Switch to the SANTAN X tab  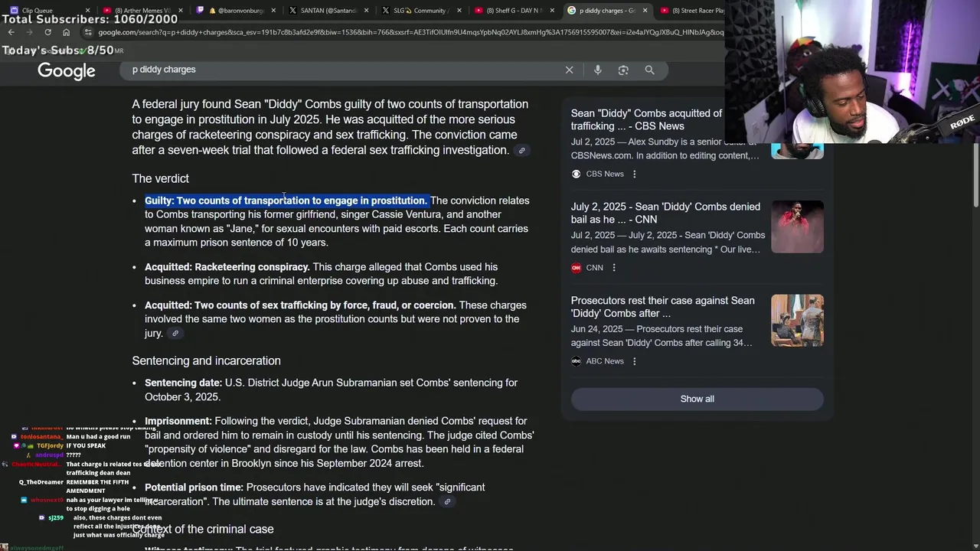pyautogui.click(x=328, y=11)
